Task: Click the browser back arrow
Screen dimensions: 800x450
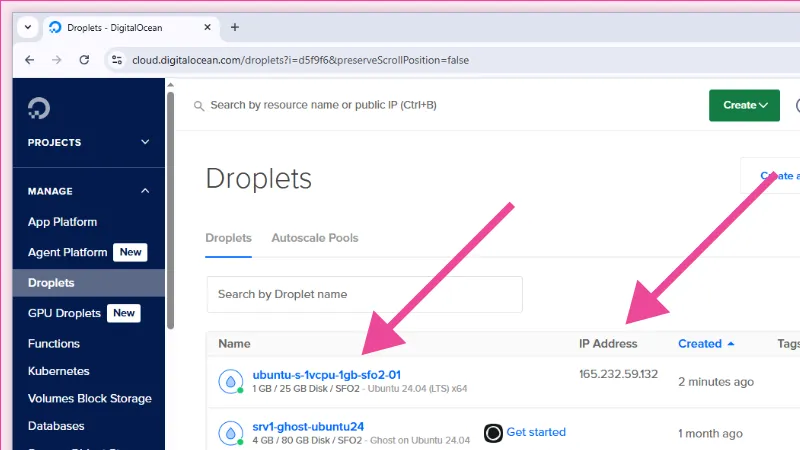Action: pyautogui.click(x=30, y=60)
